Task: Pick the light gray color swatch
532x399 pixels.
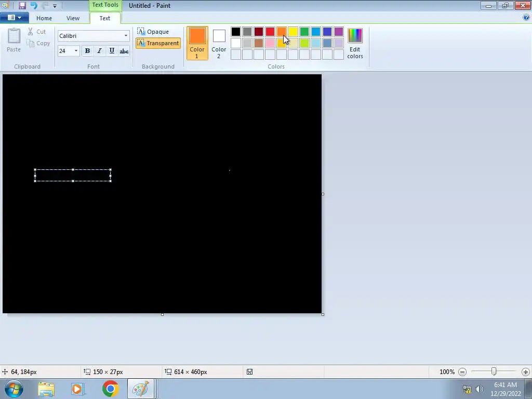Action: tap(247, 43)
